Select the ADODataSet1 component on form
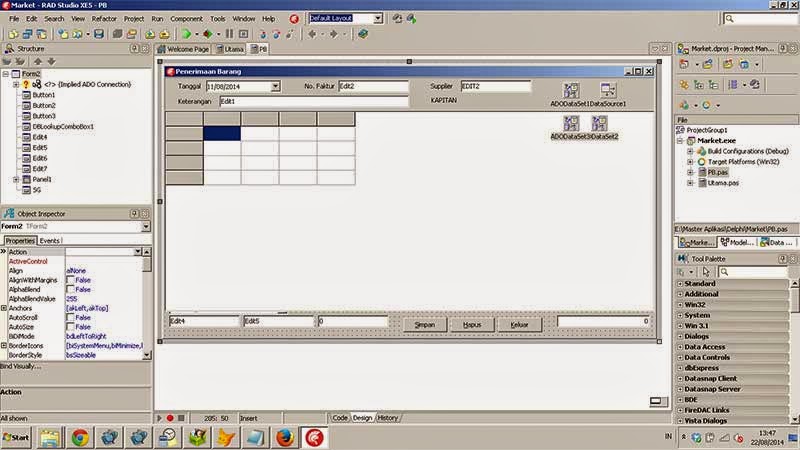Viewport: 800px width, 450px height. point(570,90)
